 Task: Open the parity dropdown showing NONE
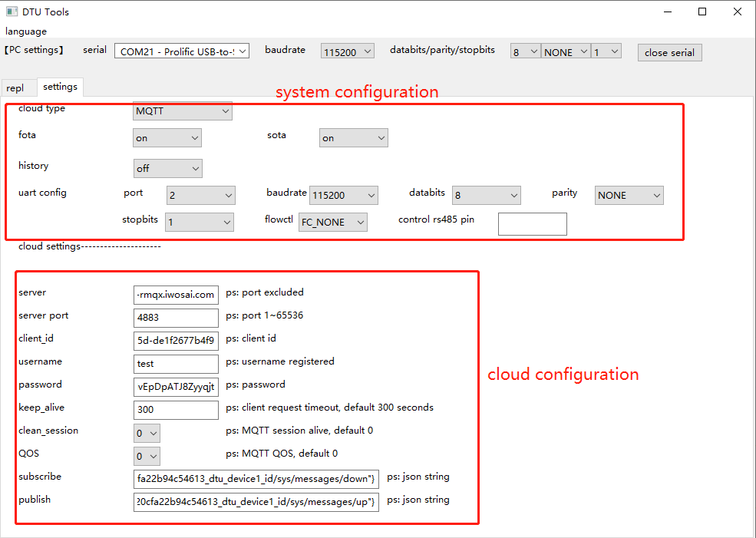[565, 51]
